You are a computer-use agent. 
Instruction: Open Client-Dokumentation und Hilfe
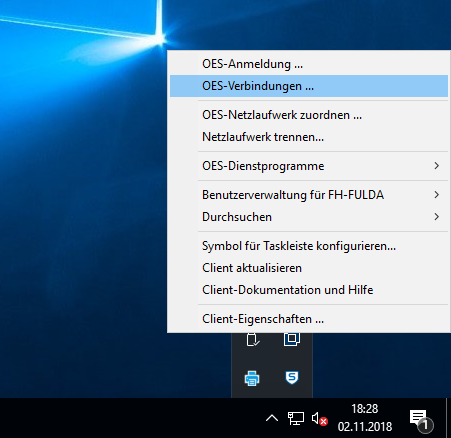pos(309,290)
